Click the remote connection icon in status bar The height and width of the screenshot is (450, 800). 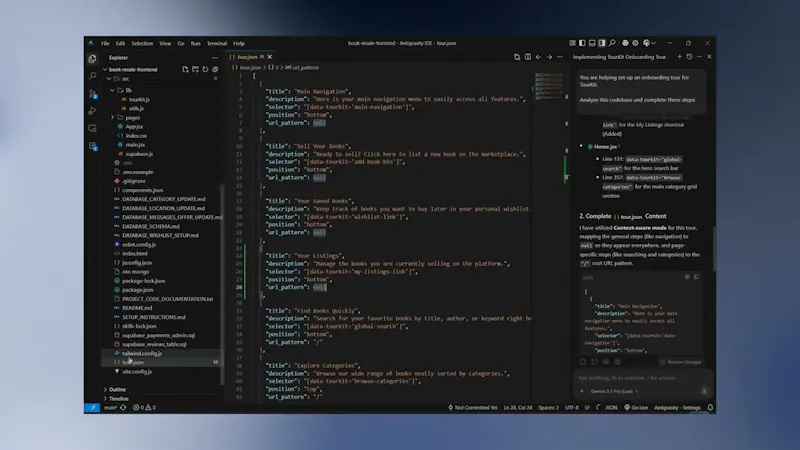coord(92,408)
